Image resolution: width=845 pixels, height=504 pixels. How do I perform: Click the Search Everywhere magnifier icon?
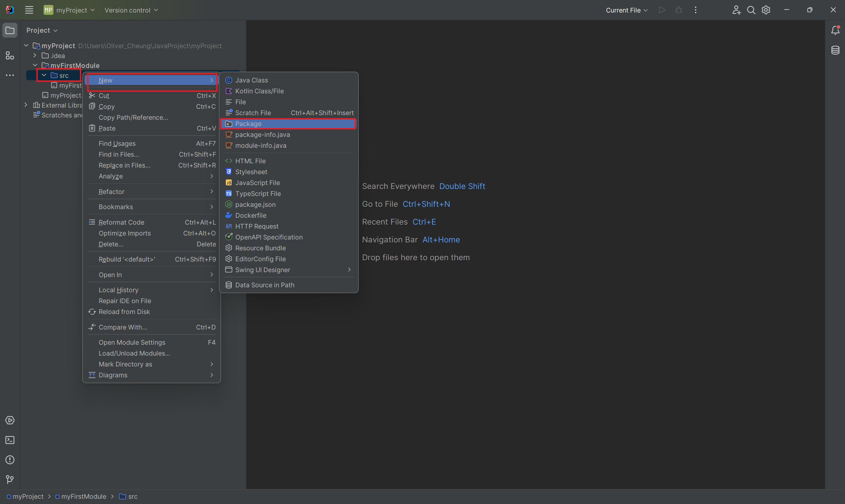coord(751,10)
